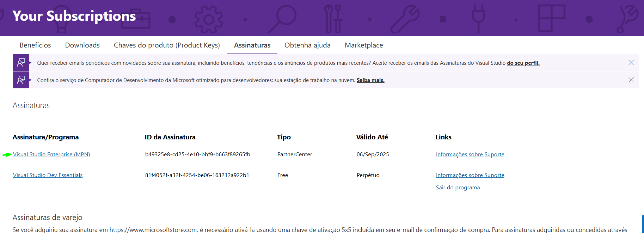The width and height of the screenshot is (644, 233).
Task: Open the Marketplace tab
Action: pos(364,45)
